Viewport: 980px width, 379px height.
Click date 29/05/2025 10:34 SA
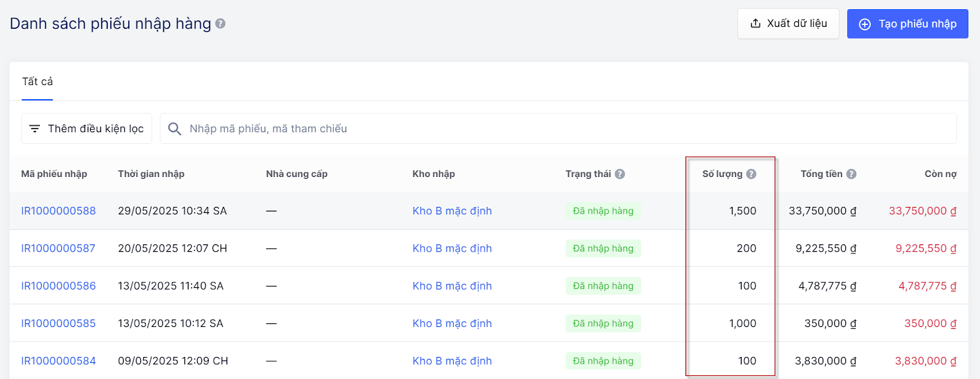[x=172, y=211]
